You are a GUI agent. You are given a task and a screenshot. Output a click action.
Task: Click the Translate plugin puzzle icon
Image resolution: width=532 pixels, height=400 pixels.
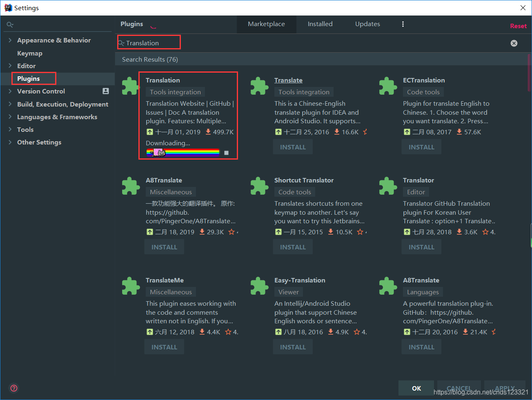coord(259,86)
